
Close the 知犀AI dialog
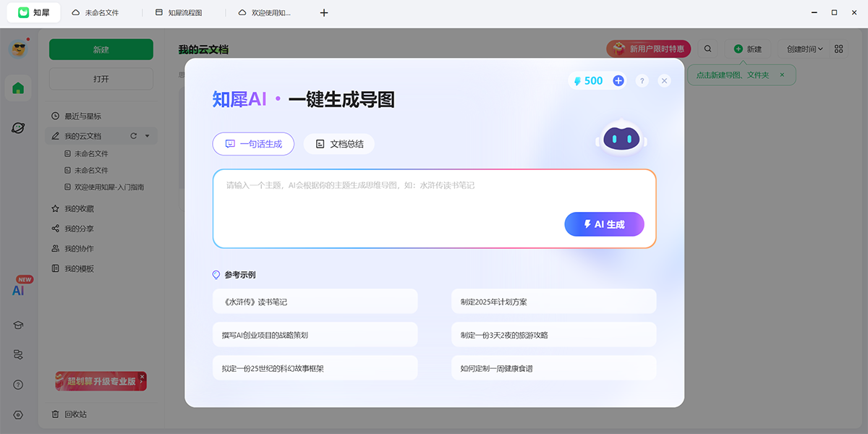click(x=665, y=81)
